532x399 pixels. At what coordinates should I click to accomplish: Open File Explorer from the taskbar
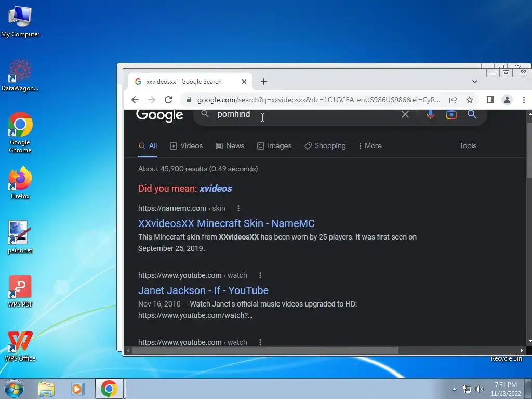(46, 389)
